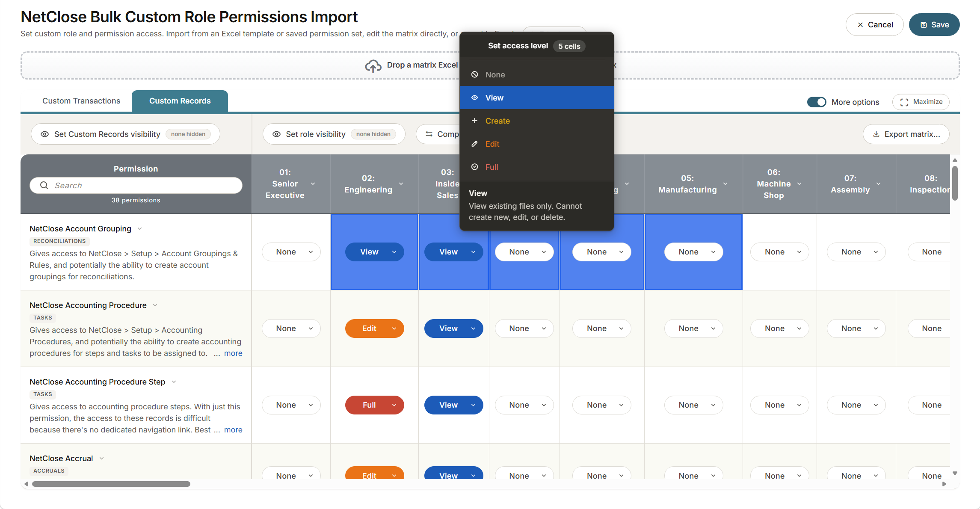The width and height of the screenshot is (980, 509).
Task: Switch to the Custom Transactions tab
Action: click(81, 101)
